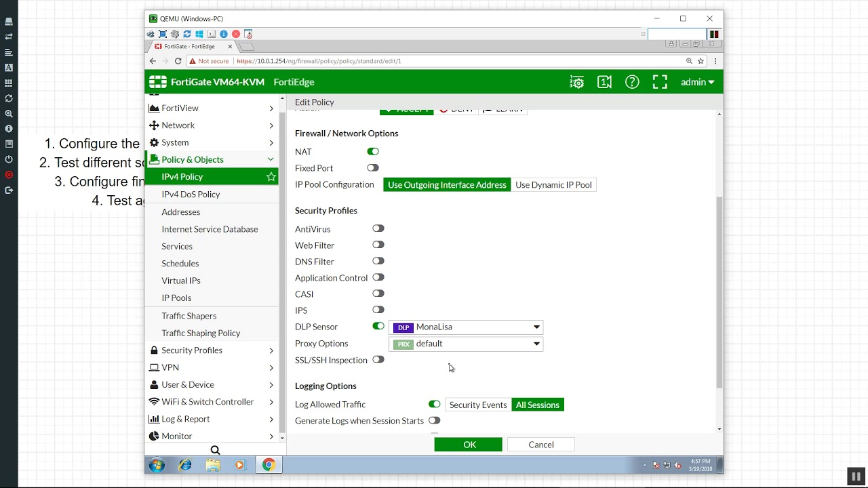Screen dimensions: 868x488
Task: Open the FortiGate setup wizard icon
Action: 576,82
